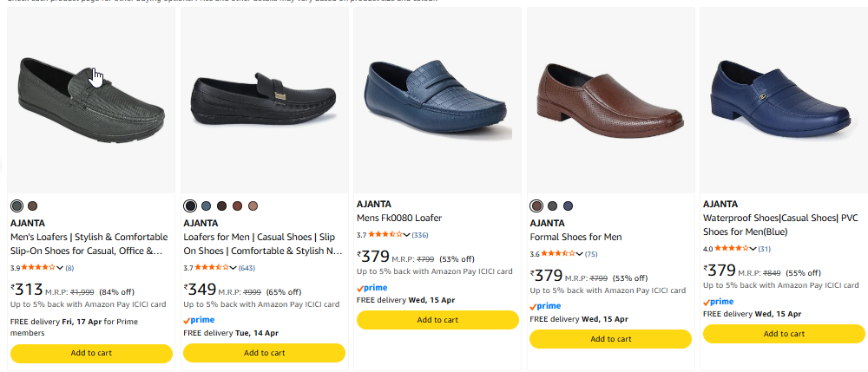
Task: Add Mens Fk0080 Loafer to cart
Action: 437,319
